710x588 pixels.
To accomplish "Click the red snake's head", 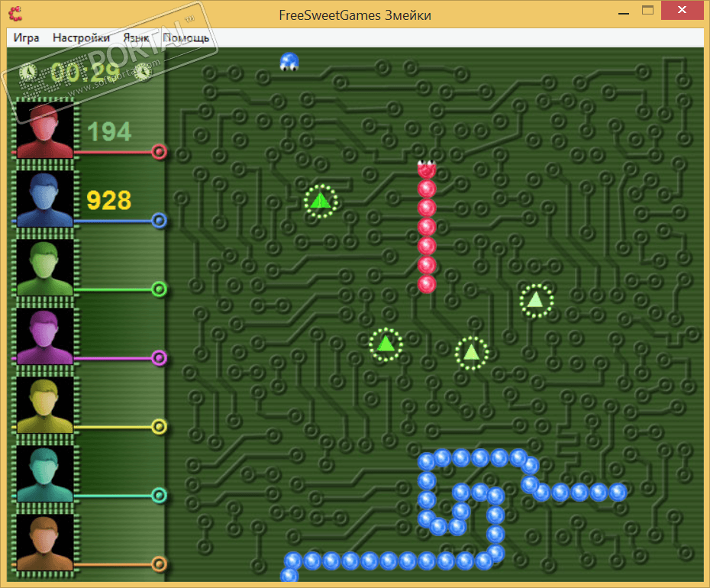I will pyautogui.click(x=427, y=169).
